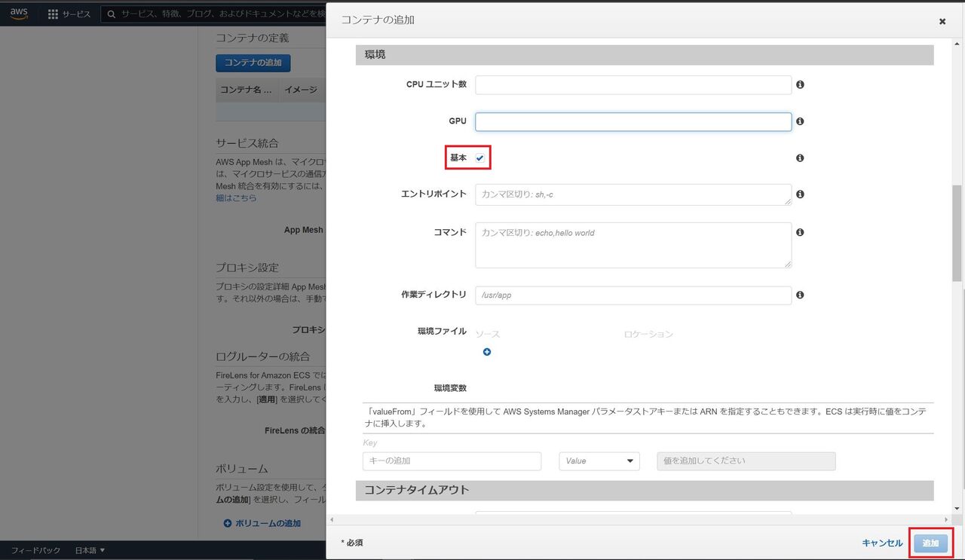The image size is (965, 560).
Task: Click the イメージ column header
Action: tap(301, 90)
